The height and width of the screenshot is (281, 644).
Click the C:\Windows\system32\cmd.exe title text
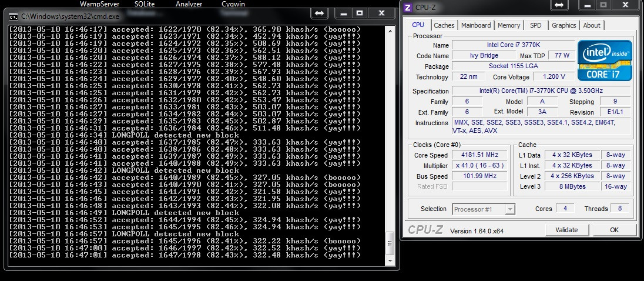(70, 16)
